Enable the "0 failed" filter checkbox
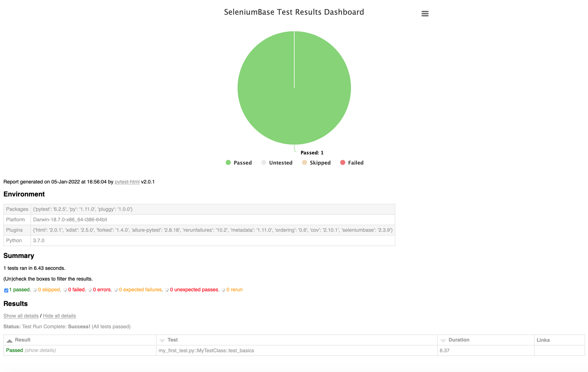This screenshot has height=372, width=588. pyautogui.click(x=65, y=290)
